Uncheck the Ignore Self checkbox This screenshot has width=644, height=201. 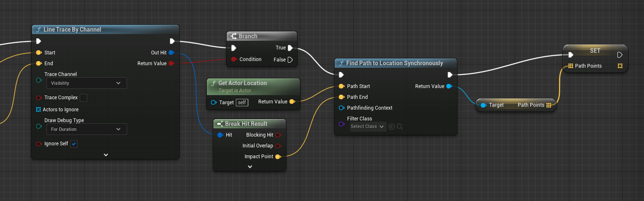click(x=74, y=144)
